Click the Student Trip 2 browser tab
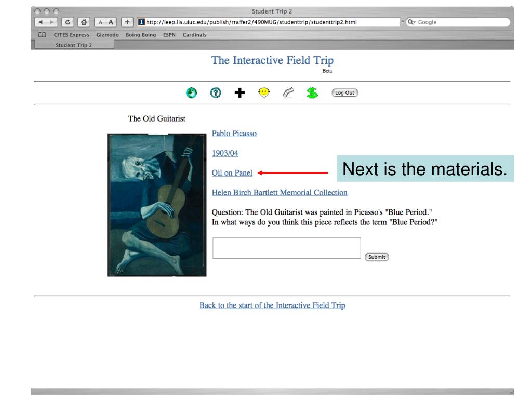Screen dimensions: 532x399 click(74, 45)
